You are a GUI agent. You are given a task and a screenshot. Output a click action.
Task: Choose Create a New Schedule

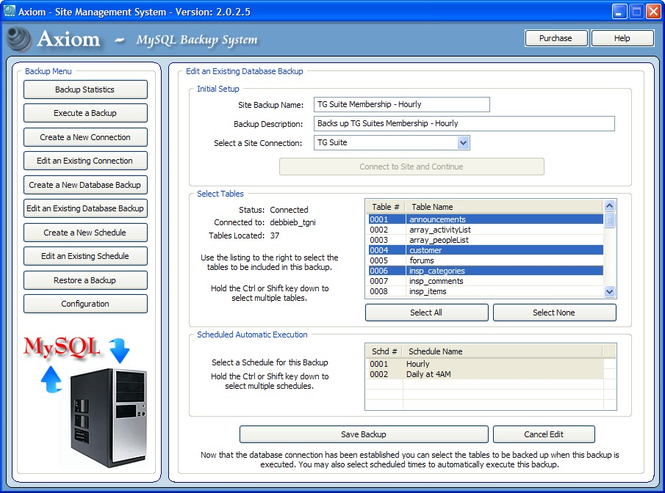click(85, 232)
